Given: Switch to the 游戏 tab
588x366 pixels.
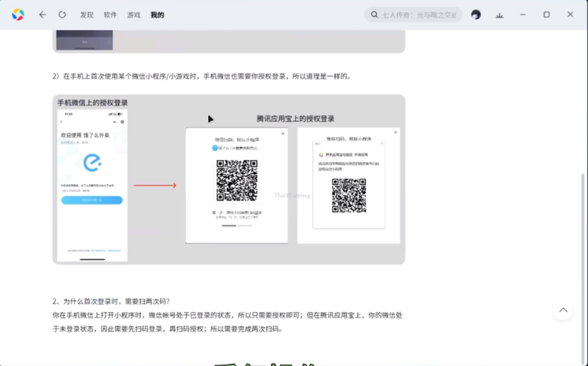Looking at the screenshot, I should coord(133,15).
